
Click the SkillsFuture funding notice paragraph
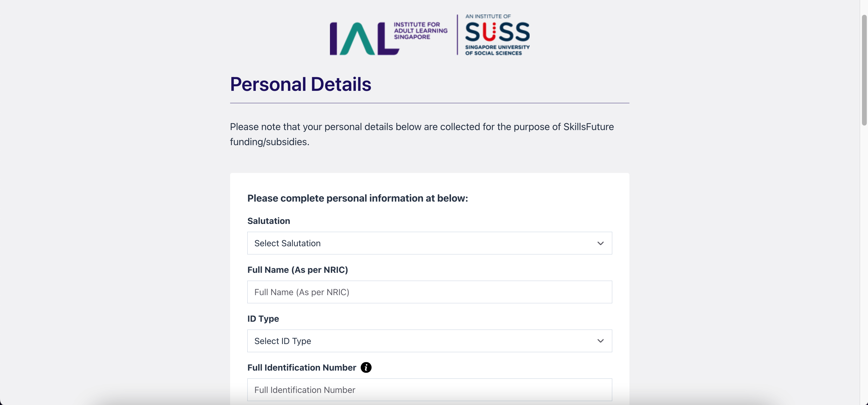pyautogui.click(x=422, y=134)
